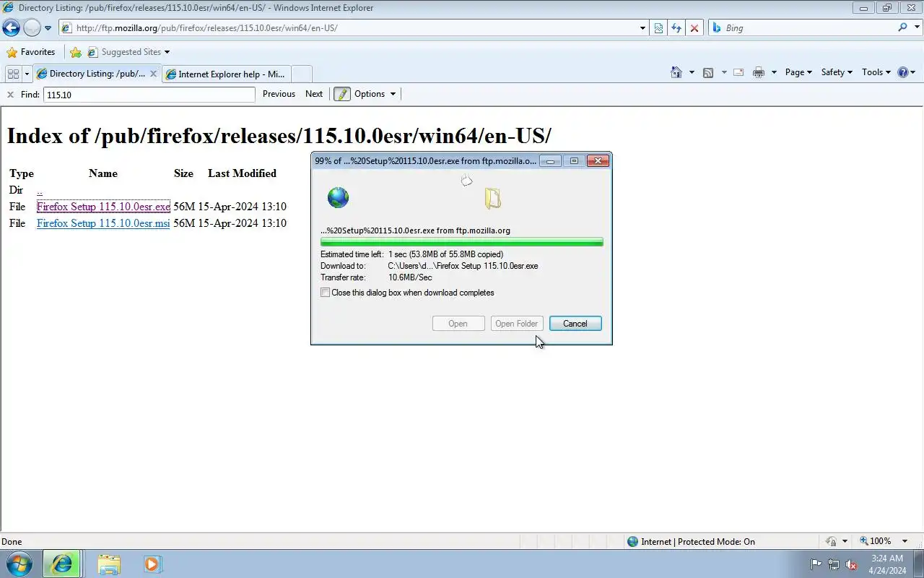Toggle the Compatibility View icon
This screenshot has width=924, height=578.
658,28
